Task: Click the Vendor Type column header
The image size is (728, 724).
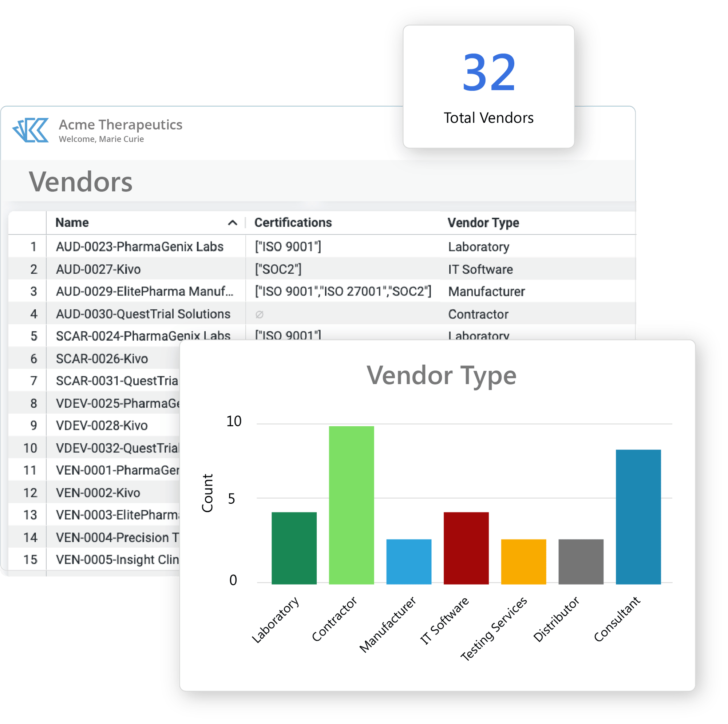Action: [483, 223]
